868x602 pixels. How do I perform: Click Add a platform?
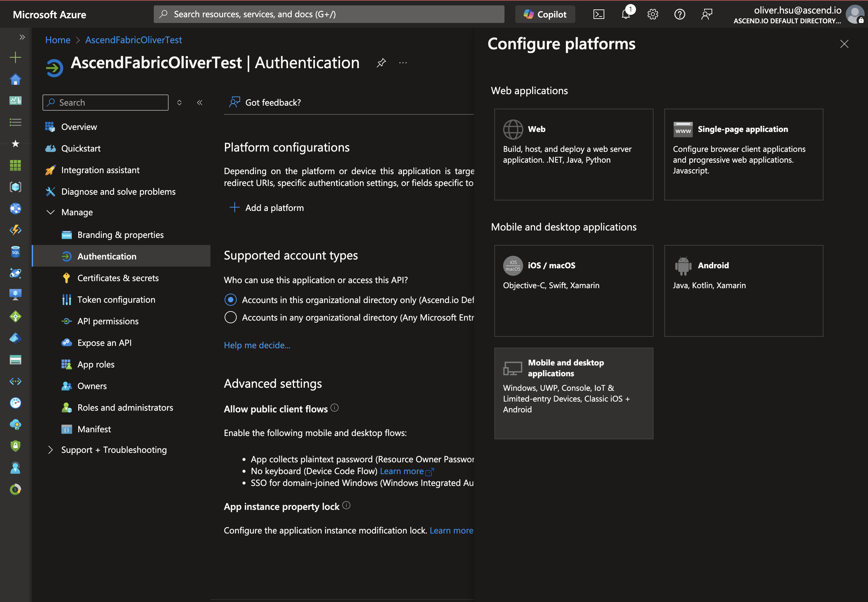(266, 208)
